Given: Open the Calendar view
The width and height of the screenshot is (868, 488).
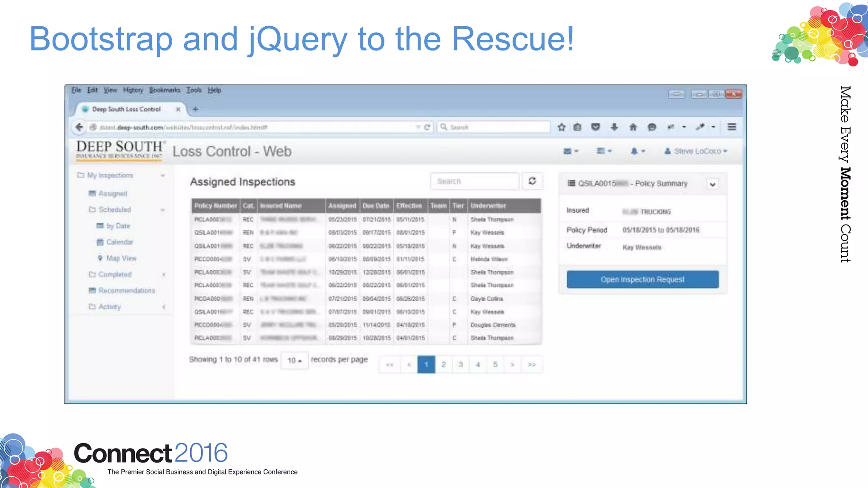Looking at the screenshot, I should click(x=115, y=242).
